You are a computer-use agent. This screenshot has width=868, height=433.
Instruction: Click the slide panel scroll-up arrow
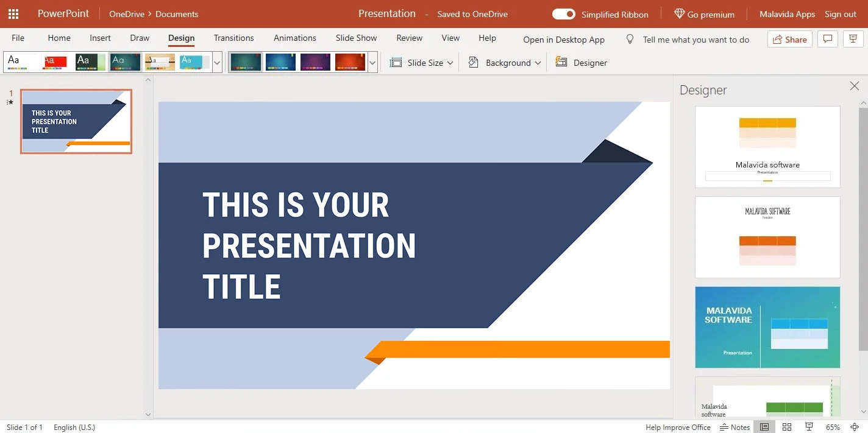[148, 80]
